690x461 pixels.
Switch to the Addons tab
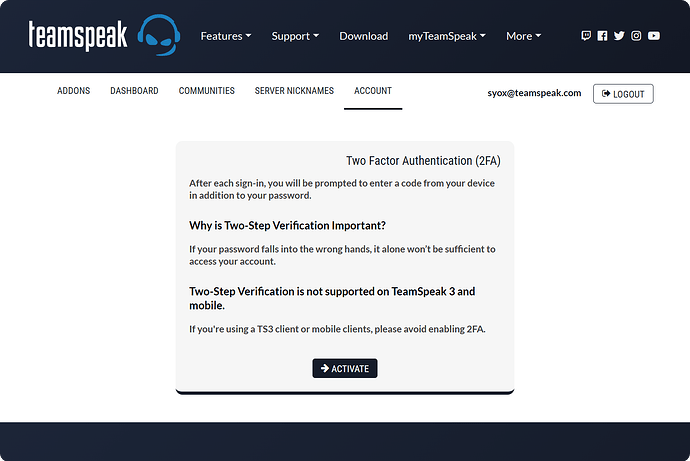click(73, 91)
